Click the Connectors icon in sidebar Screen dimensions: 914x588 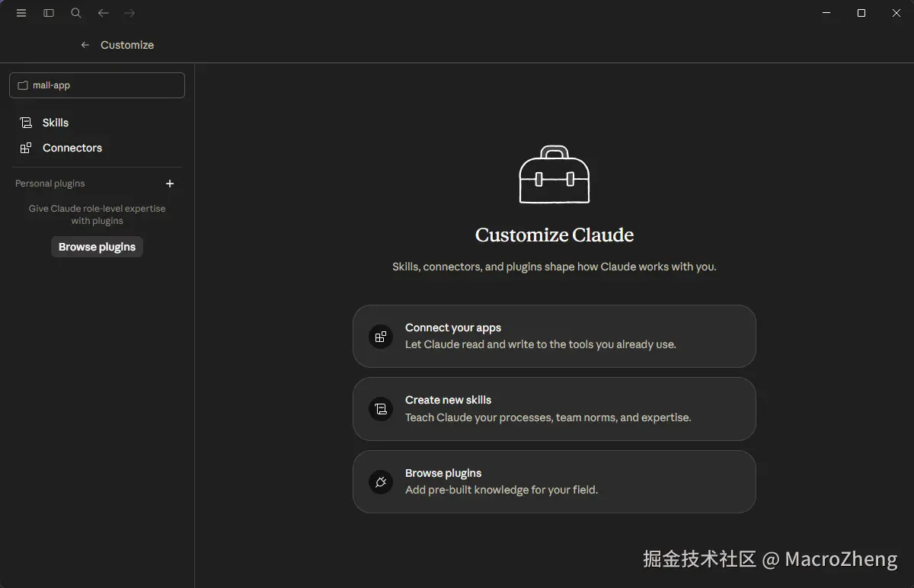(x=26, y=148)
